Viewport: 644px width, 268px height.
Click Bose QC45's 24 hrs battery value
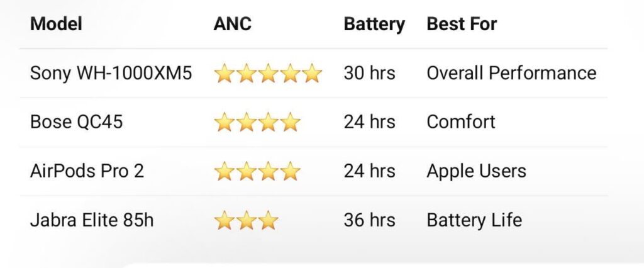pyautogui.click(x=369, y=121)
